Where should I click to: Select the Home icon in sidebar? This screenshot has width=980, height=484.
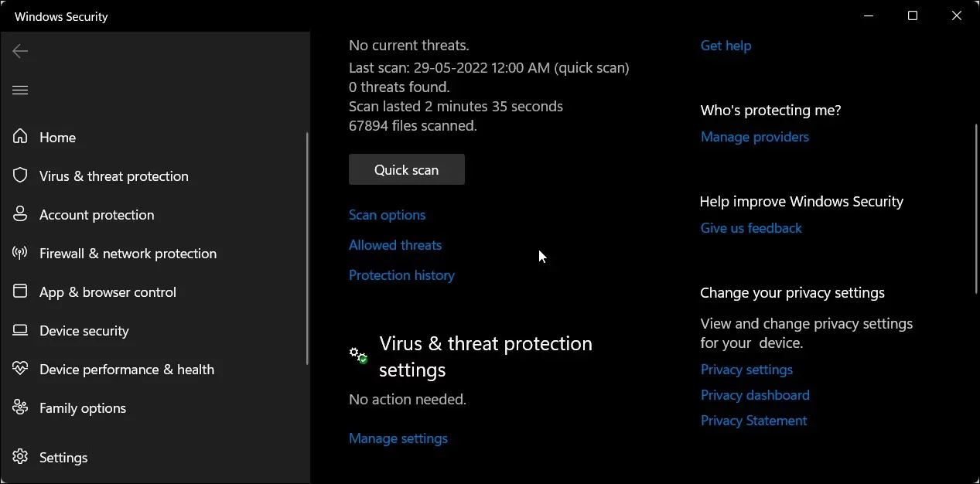(x=20, y=137)
